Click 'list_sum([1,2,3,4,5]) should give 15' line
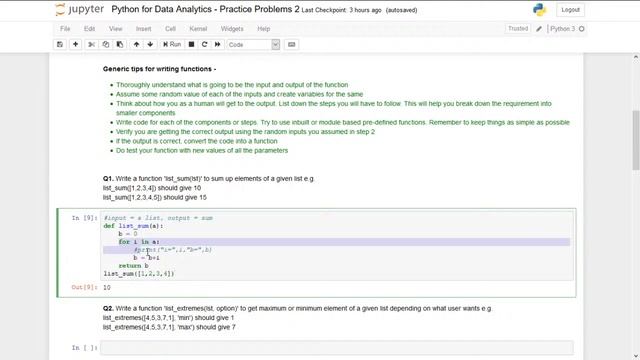Viewport: 640px width, 360px height. tap(155, 198)
